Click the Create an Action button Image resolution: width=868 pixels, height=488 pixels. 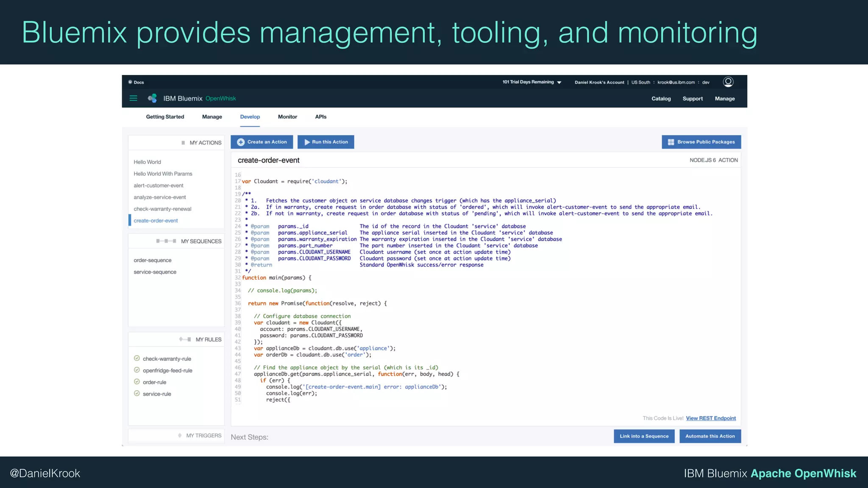262,142
